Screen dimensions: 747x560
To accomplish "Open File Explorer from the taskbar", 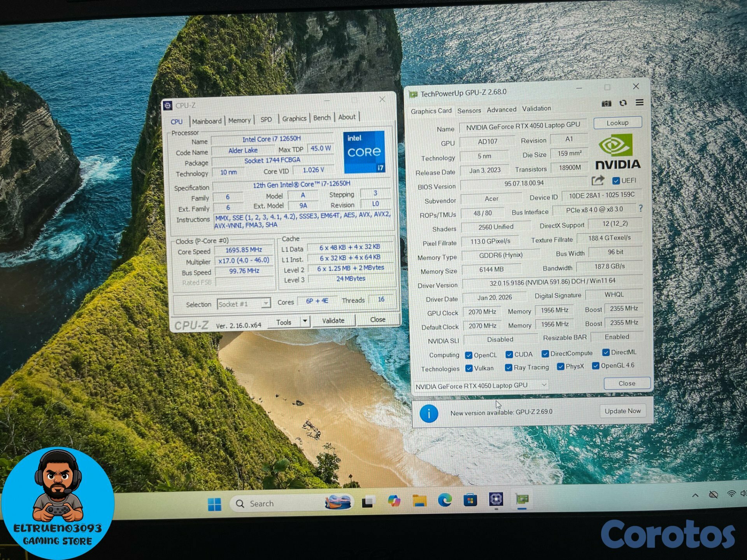I will pos(419,501).
